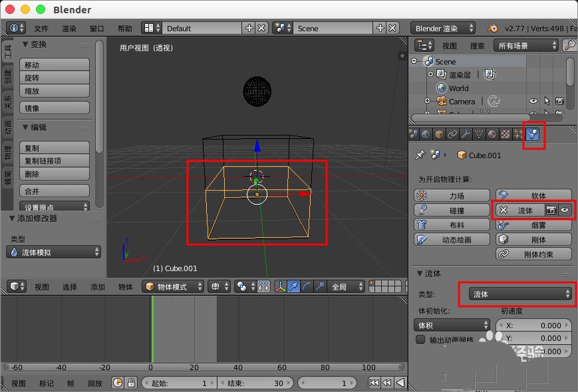Open the 体积 initialization dropdown

pyautogui.click(x=451, y=325)
